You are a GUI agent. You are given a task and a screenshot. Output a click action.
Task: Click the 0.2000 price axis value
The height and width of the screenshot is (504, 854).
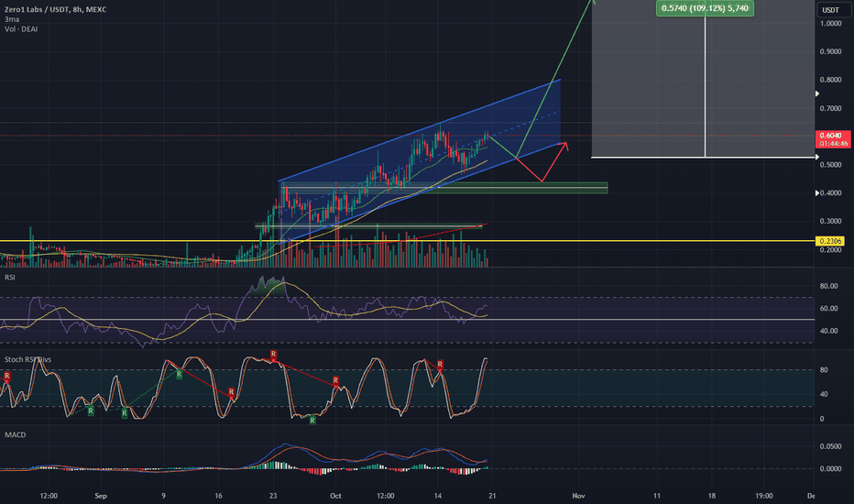tap(830, 250)
